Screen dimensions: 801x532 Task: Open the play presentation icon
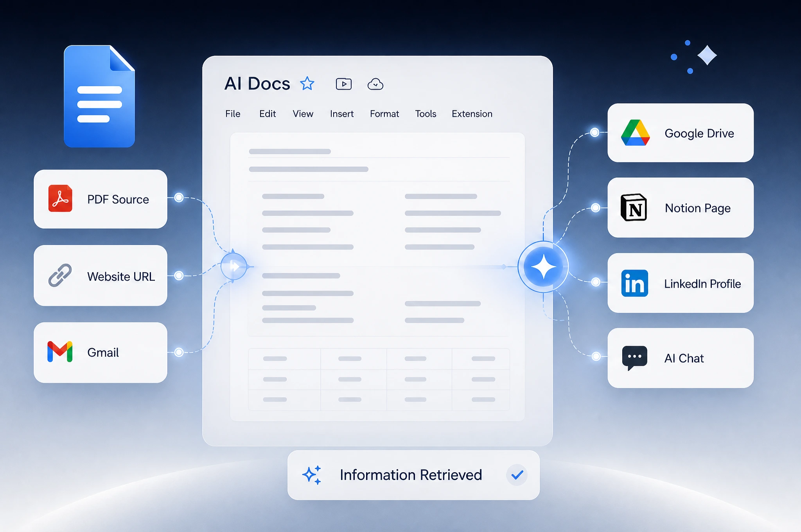[344, 84]
